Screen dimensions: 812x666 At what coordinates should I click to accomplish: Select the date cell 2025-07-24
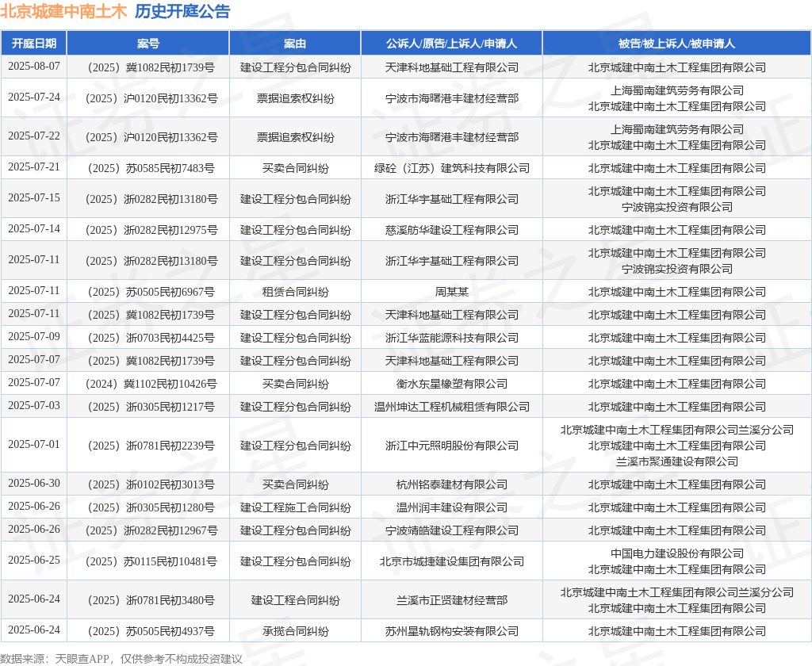coord(34,98)
